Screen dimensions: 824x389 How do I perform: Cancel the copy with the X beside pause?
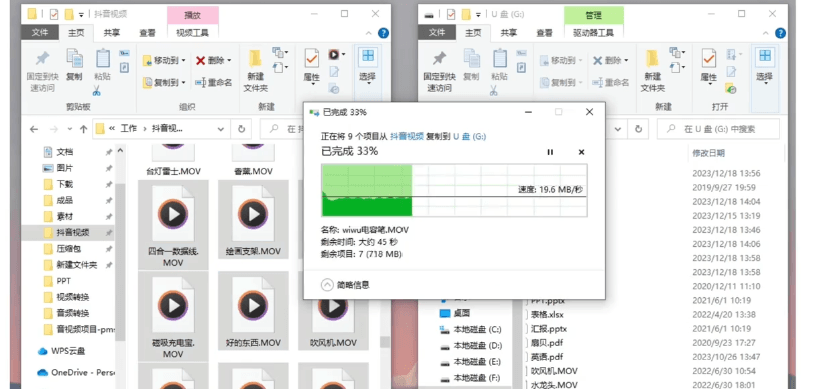(581, 152)
